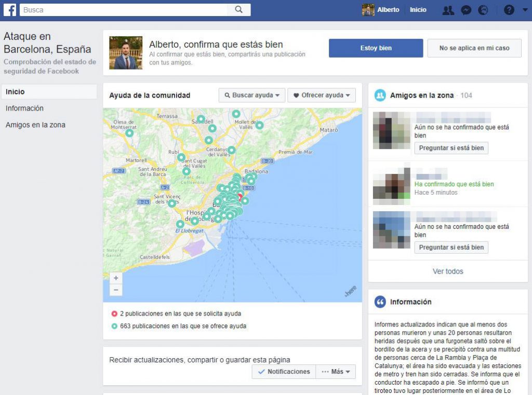
Task: Click Castelldefels label on the map
Action: tap(155, 257)
